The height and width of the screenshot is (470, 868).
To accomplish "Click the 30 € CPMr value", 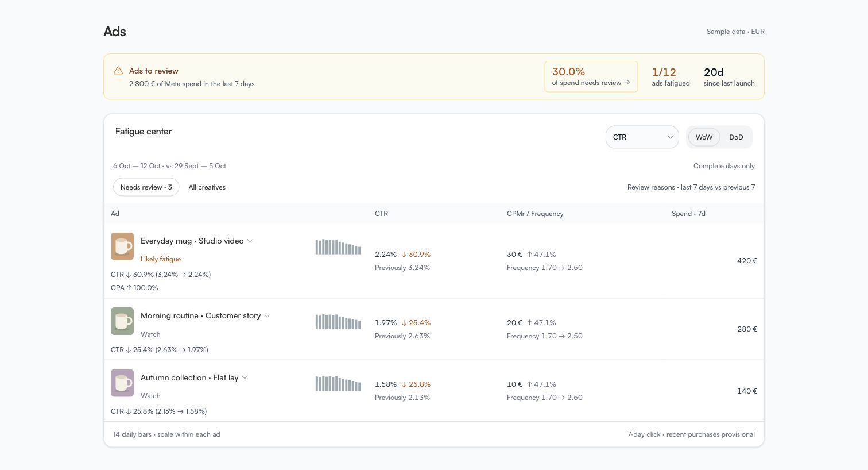I will coord(514,254).
